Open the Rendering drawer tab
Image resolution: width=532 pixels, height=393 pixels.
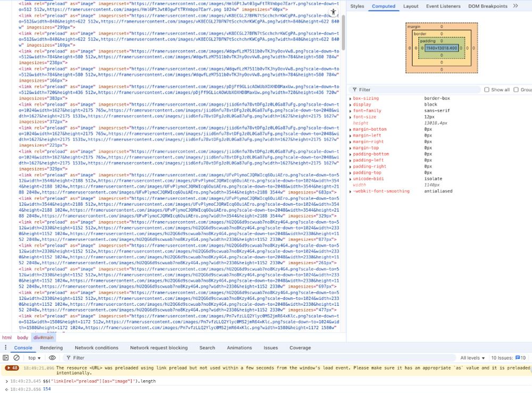[51, 348]
